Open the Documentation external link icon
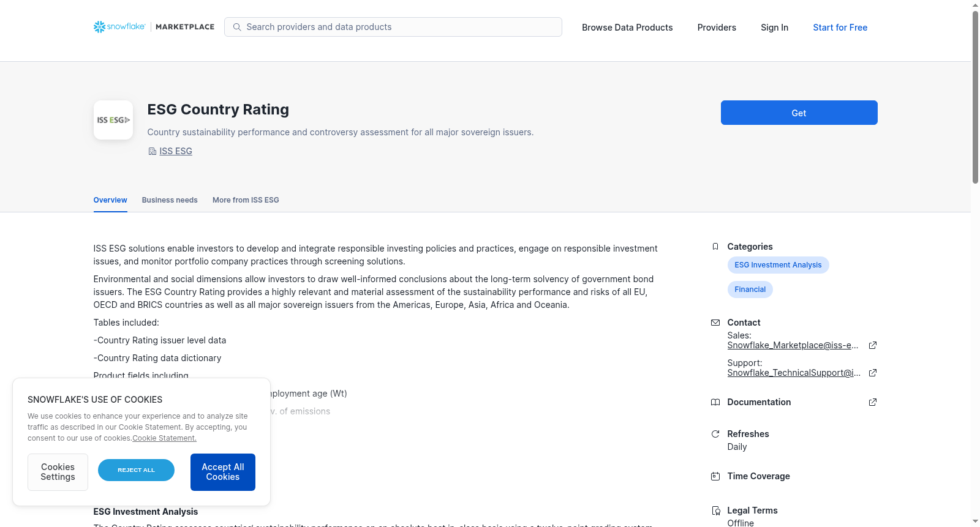Viewport: 980px width, 527px height. click(x=873, y=402)
